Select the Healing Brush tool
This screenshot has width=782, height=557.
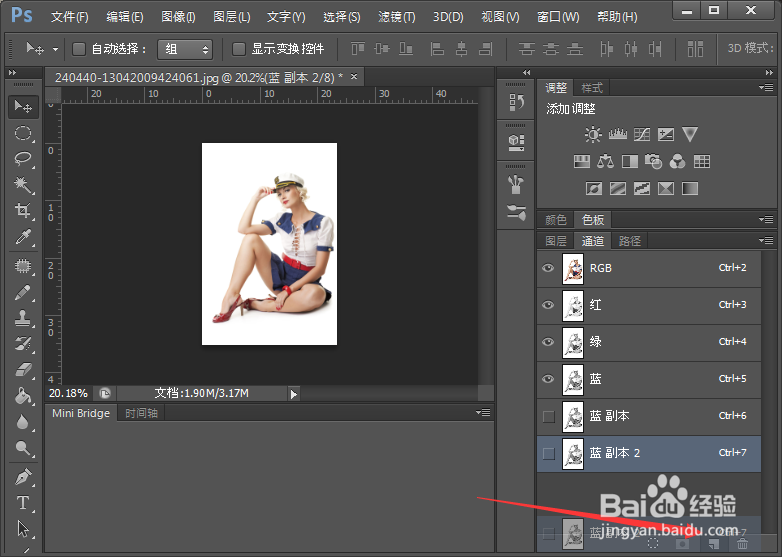pyautogui.click(x=23, y=266)
